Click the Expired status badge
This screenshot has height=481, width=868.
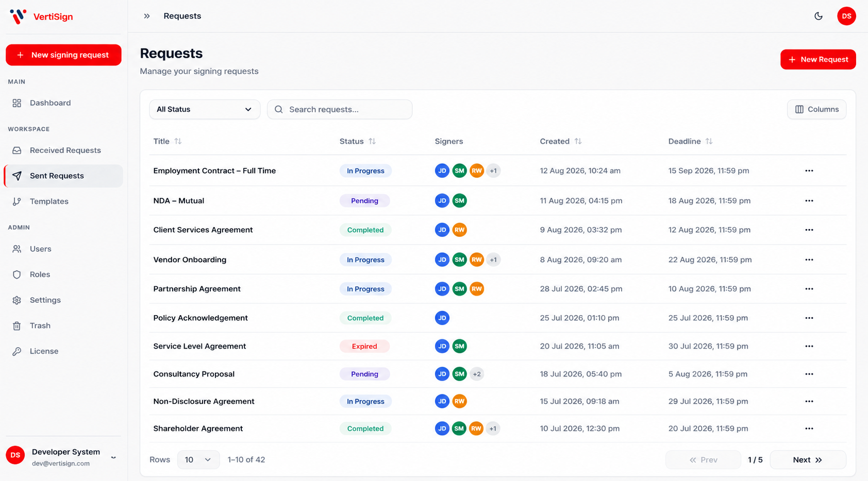(x=364, y=346)
